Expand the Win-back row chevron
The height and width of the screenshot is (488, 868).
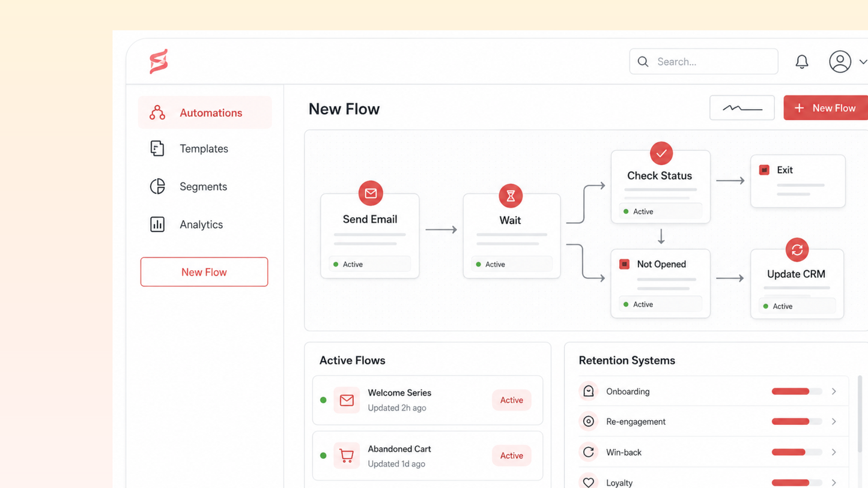(834, 452)
